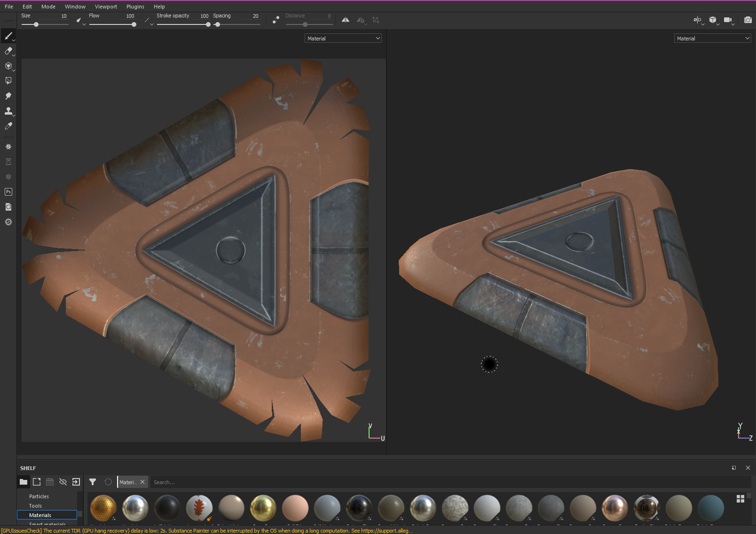Select the Smudge tool

[8, 96]
